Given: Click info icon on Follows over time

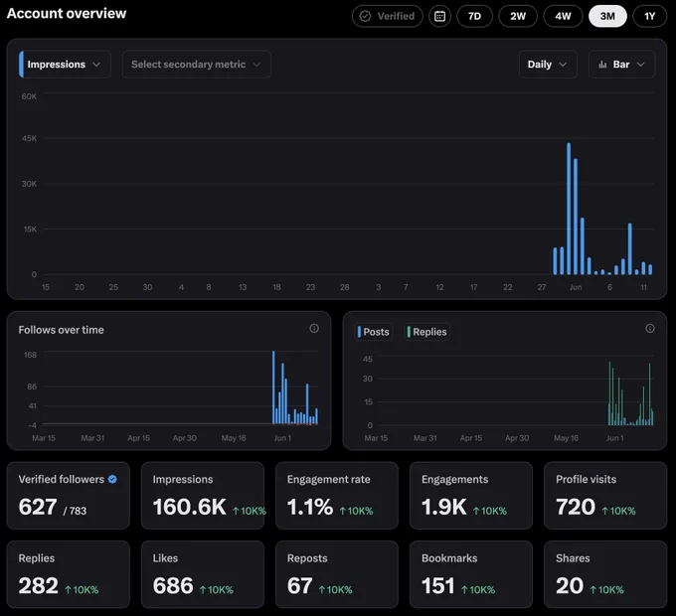Looking at the screenshot, I should click(314, 329).
